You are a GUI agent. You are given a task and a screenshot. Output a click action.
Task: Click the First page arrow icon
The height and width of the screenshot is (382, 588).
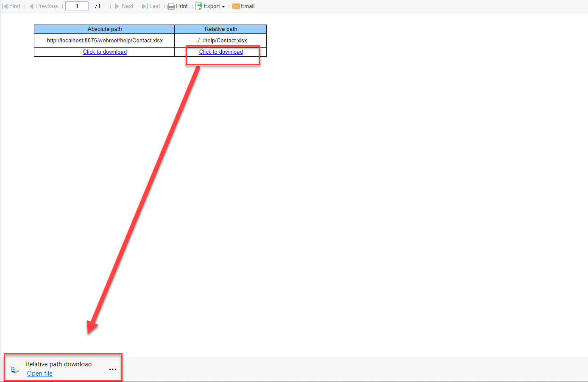5,6
